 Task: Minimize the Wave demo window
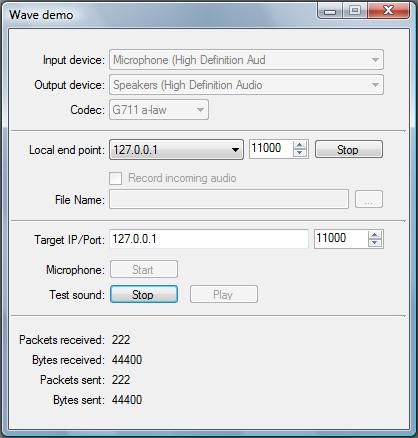[x=330, y=11]
